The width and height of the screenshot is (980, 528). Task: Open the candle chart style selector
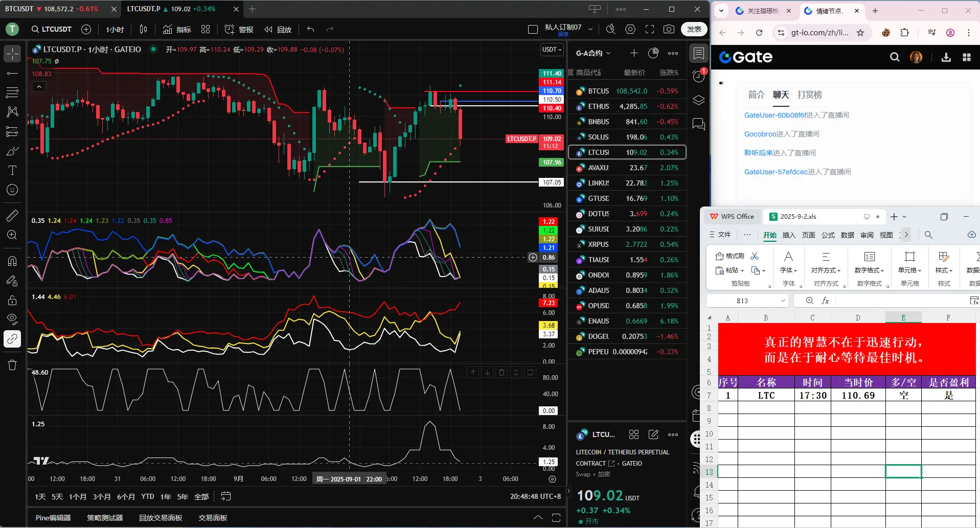[x=143, y=30]
